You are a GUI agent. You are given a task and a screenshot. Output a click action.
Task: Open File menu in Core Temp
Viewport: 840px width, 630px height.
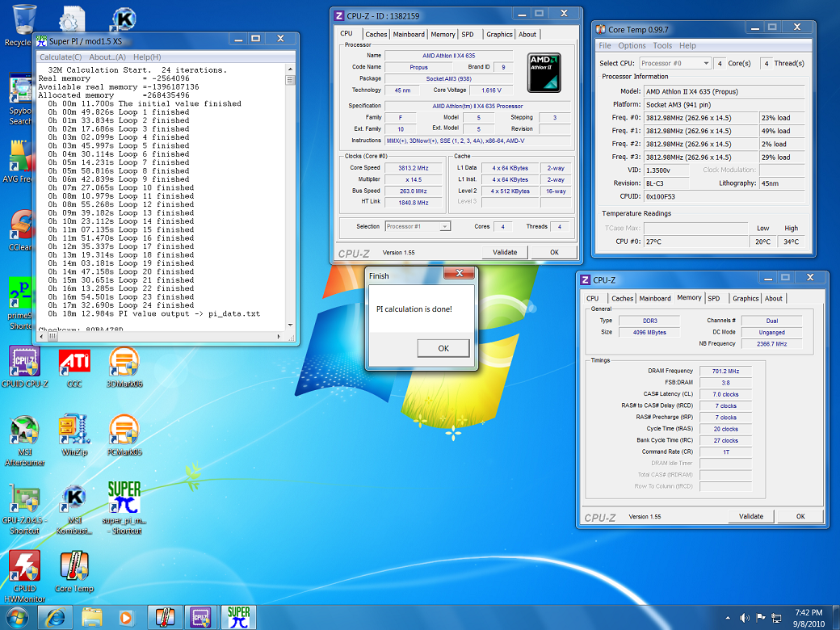605,45
